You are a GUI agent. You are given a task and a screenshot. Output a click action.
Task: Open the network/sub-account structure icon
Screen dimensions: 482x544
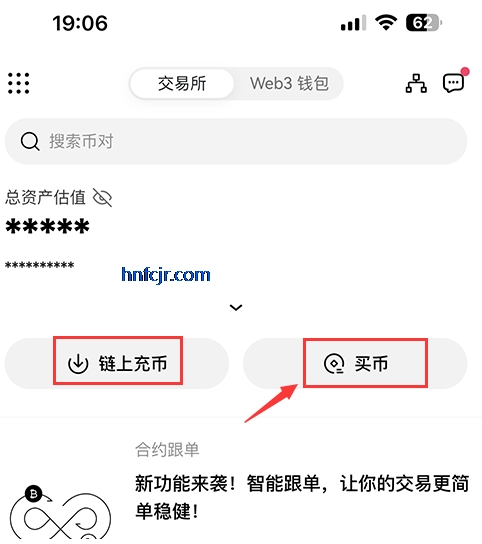point(416,83)
